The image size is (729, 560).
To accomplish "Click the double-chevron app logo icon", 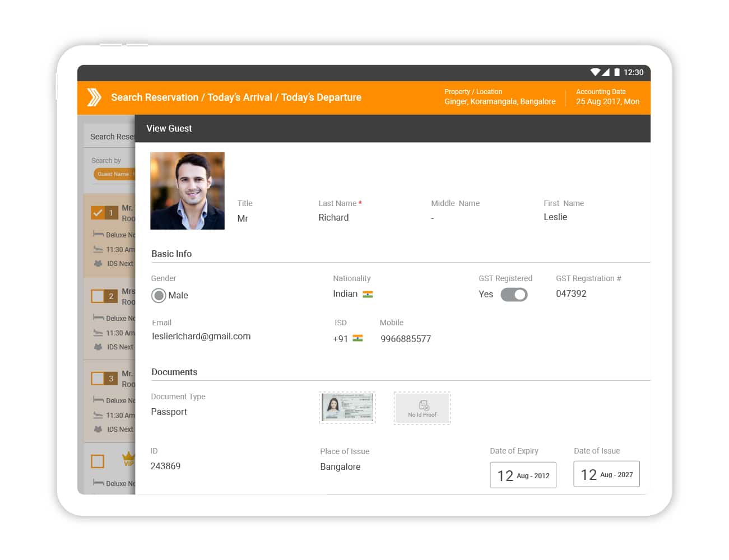I will click(x=94, y=97).
